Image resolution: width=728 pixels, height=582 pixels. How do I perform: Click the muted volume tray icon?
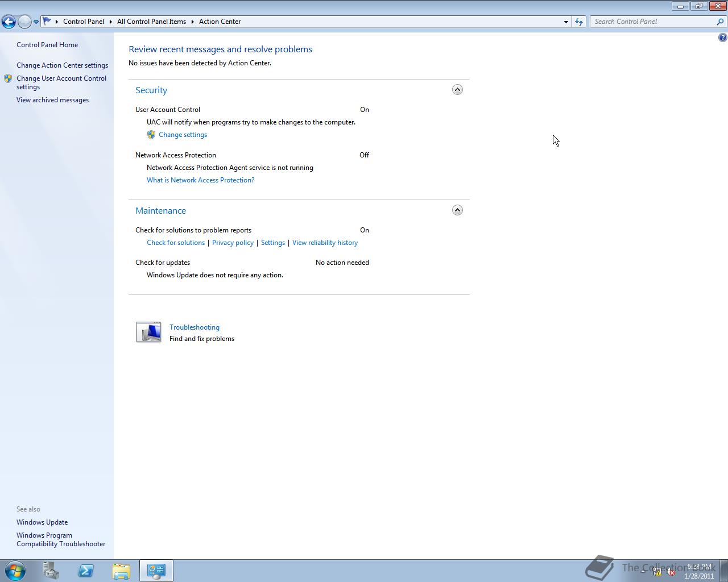pyautogui.click(x=671, y=571)
